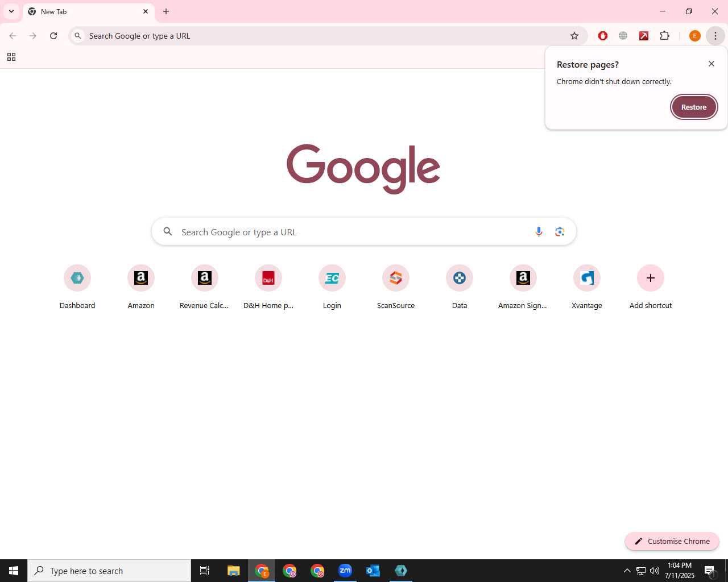Open the apps grid in bookmarks bar
The width and height of the screenshot is (728, 582).
(x=11, y=57)
